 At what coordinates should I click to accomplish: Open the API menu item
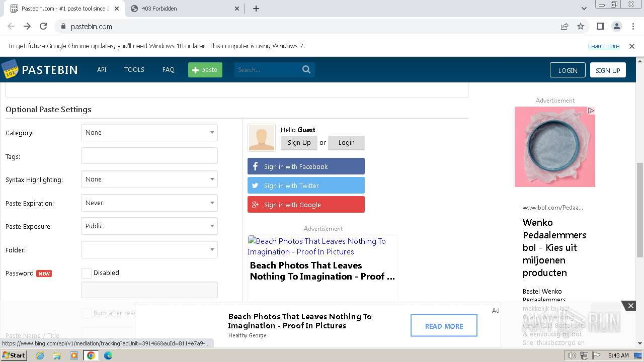[102, 69]
